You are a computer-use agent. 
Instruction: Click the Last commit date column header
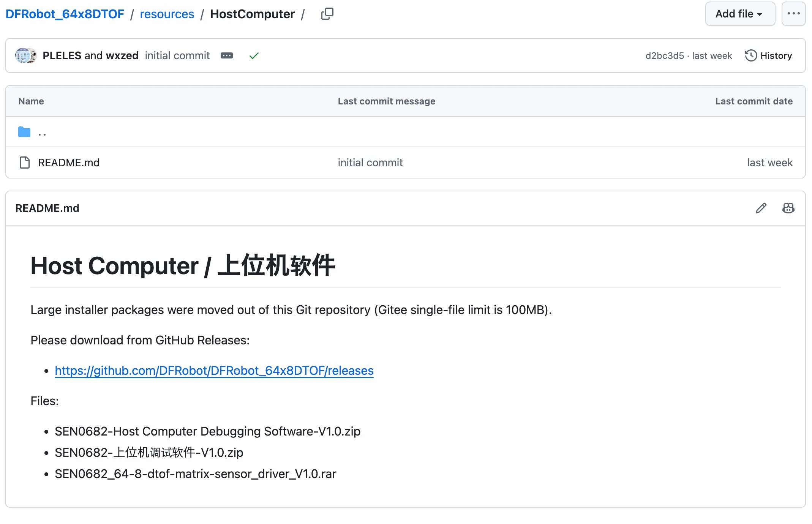pyautogui.click(x=754, y=101)
